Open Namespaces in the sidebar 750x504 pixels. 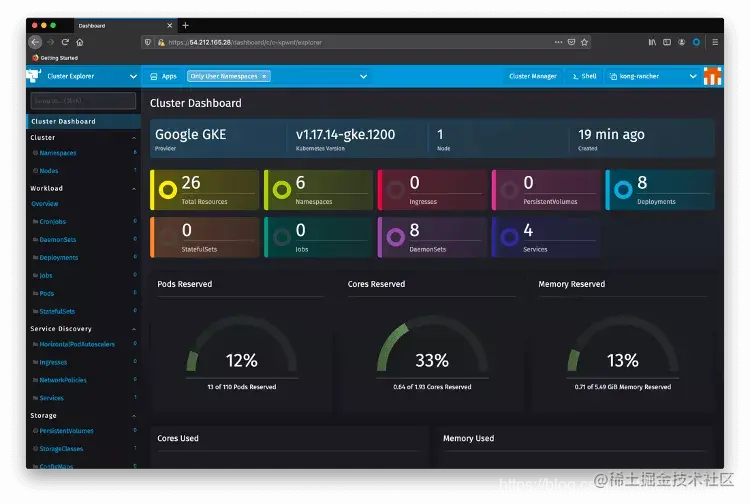click(57, 153)
